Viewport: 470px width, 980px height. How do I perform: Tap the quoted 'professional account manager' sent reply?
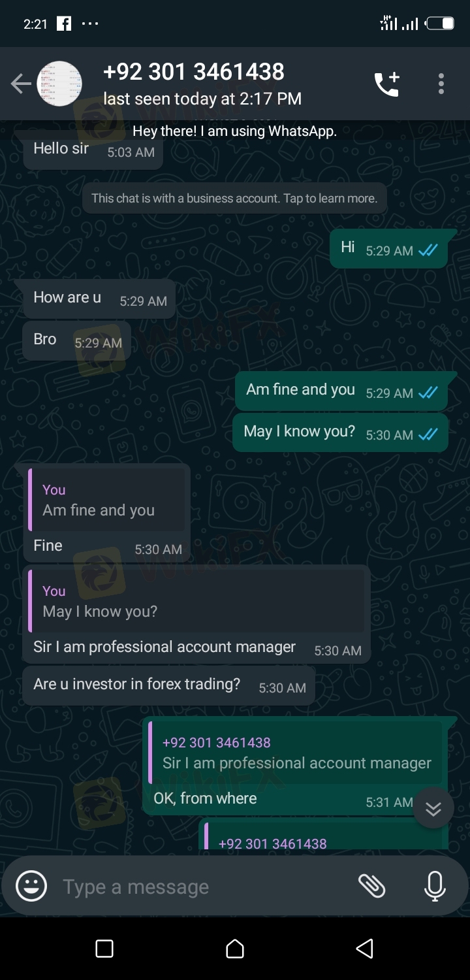296,753
